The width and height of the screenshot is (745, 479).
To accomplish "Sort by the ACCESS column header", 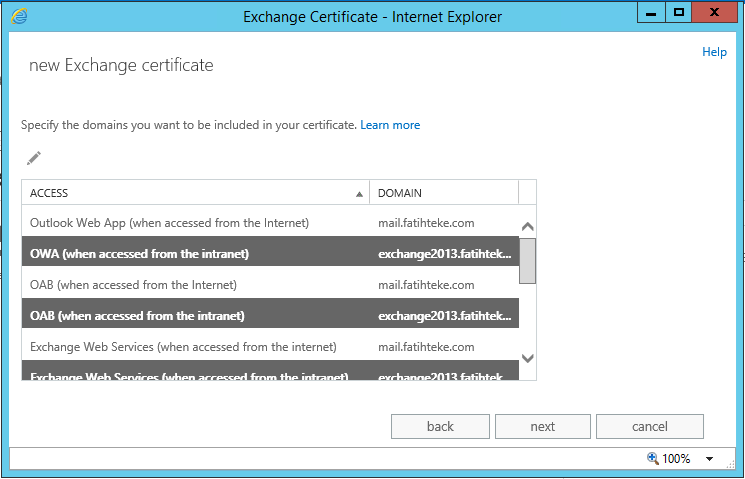I will tap(195, 192).
